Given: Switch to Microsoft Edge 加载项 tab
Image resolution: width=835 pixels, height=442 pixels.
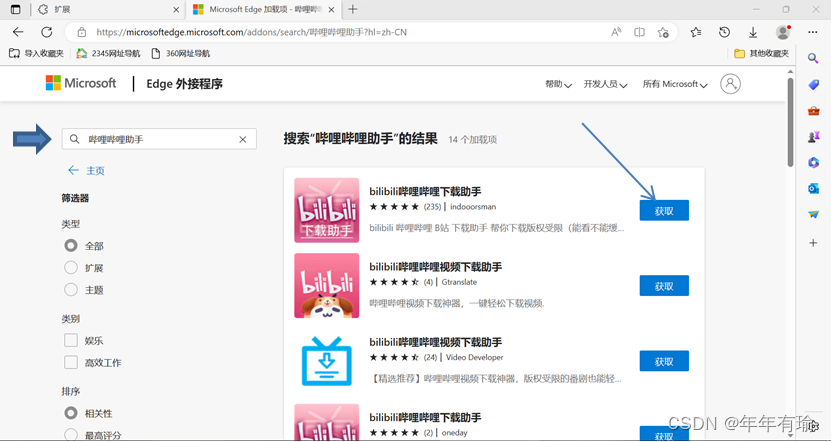Looking at the screenshot, I should coord(264,10).
